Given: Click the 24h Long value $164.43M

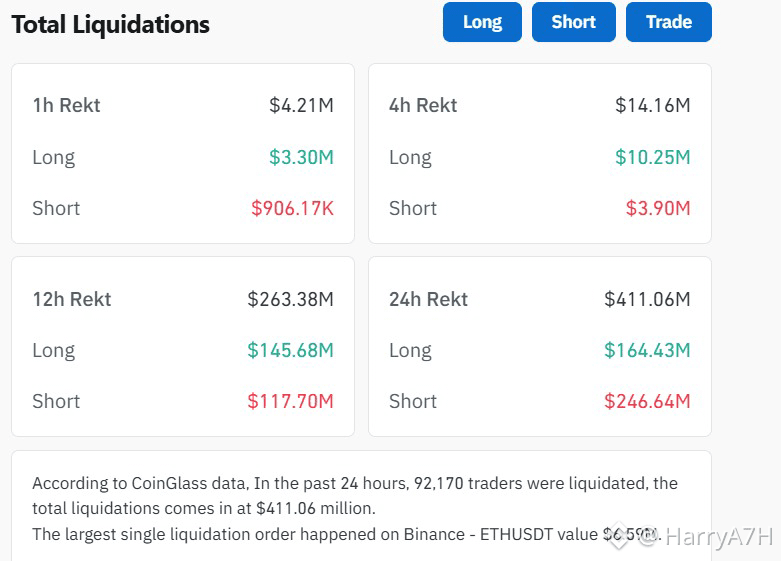Looking at the screenshot, I should tap(647, 350).
